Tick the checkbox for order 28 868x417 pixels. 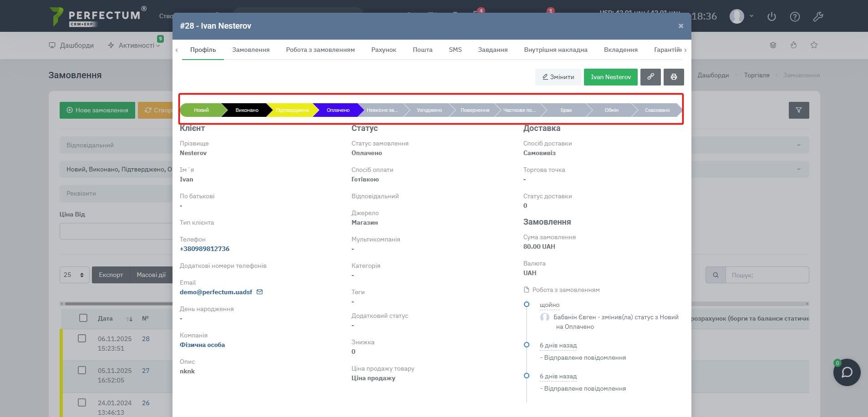tap(82, 338)
